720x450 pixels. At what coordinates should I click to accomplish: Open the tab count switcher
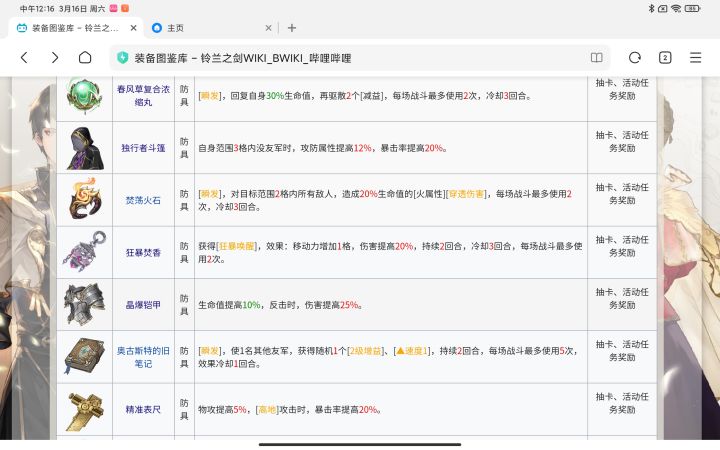point(665,58)
